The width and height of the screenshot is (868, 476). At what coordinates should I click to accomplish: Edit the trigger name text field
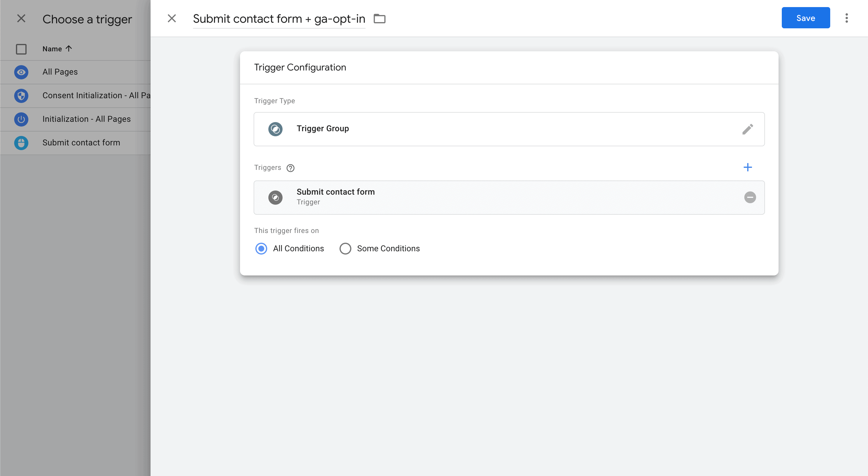[279, 19]
